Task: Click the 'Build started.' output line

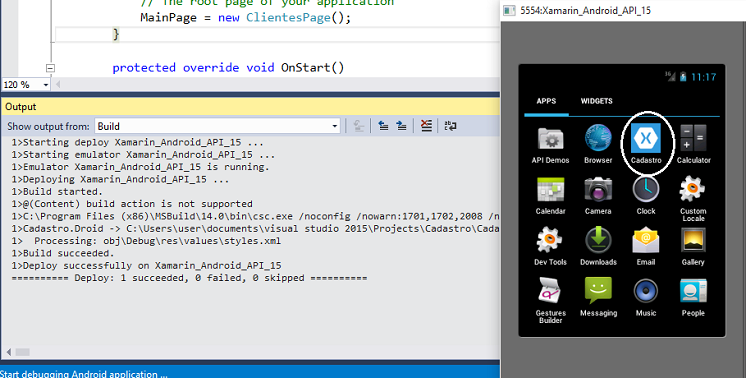Action: click(x=57, y=191)
